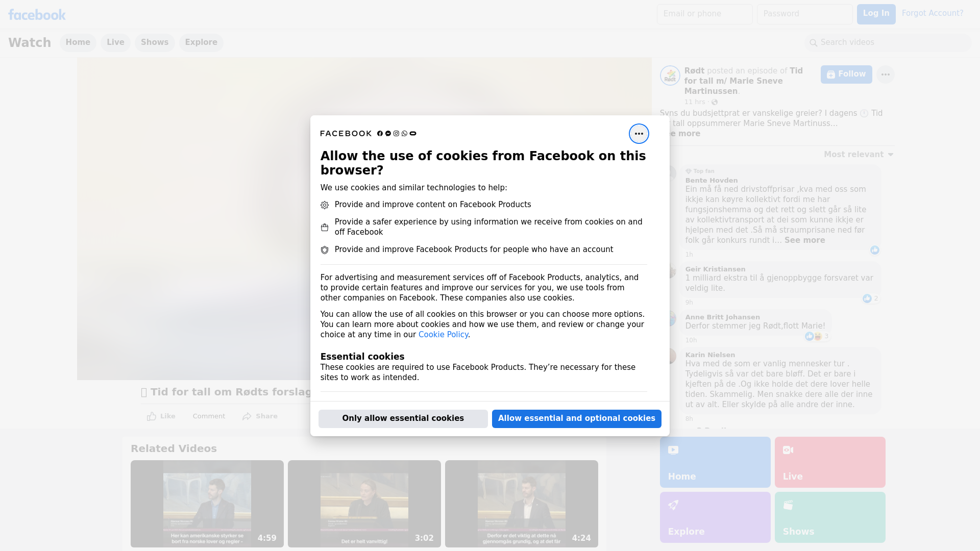The image size is (980, 551).
Task: Open the 4:59 related video thumbnail
Action: click(x=207, y=503)
